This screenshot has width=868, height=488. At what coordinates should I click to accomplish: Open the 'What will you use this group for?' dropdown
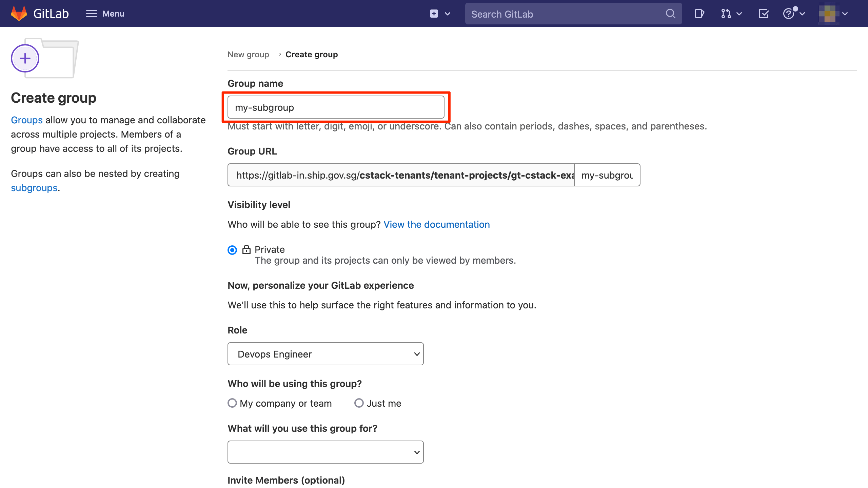[325, 452]
